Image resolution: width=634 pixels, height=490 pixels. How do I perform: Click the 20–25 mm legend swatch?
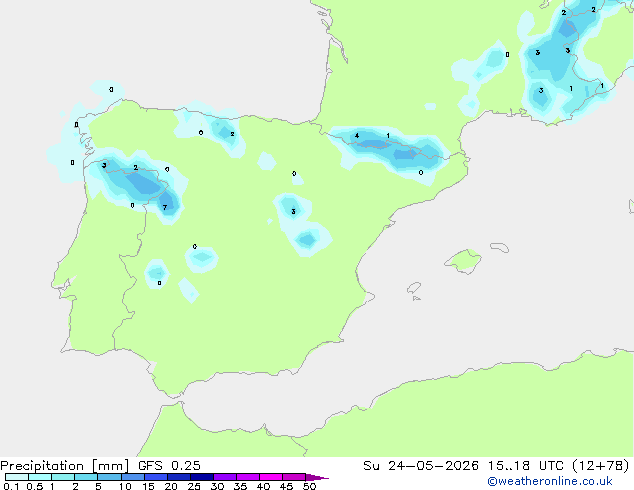coord(179,477)
